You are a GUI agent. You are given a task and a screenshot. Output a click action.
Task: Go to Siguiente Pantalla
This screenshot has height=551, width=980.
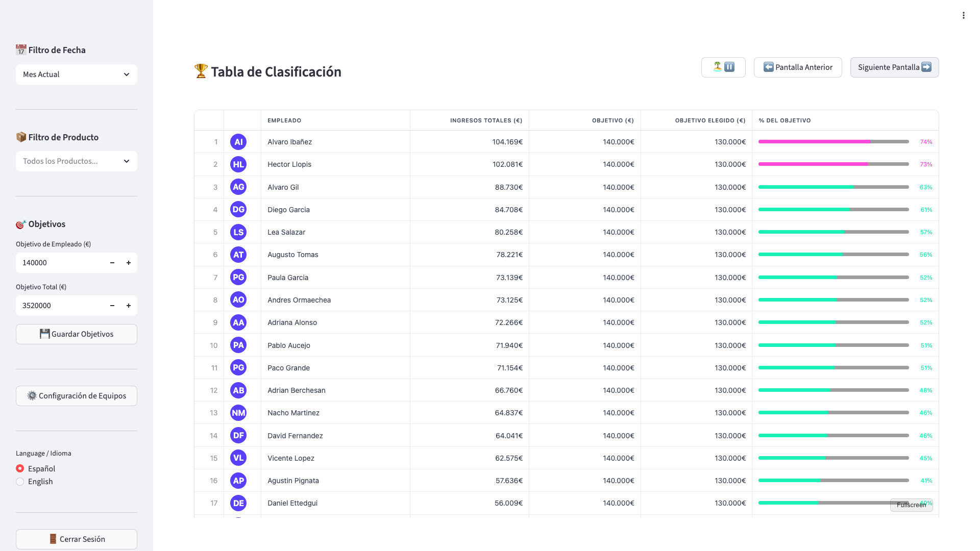pos(894,67)
